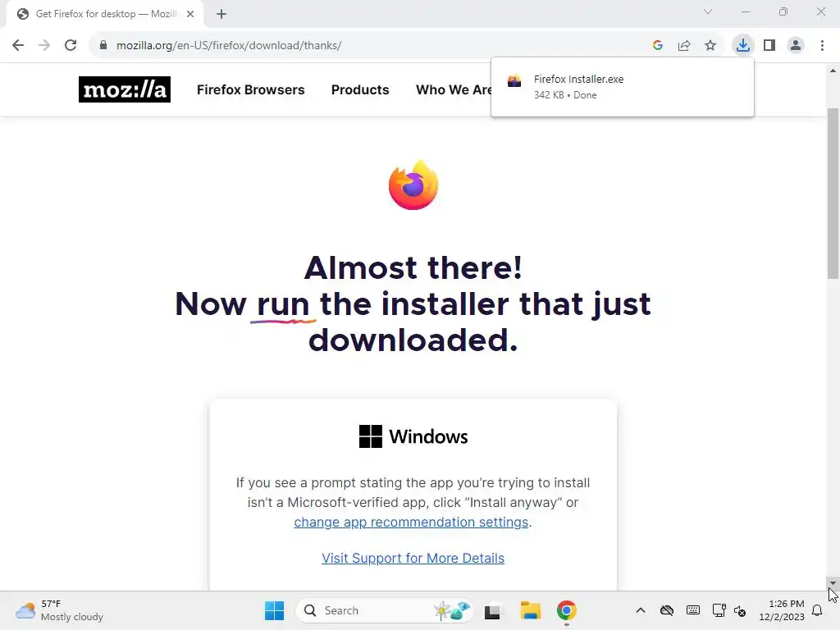Click the page scrollbar thumb

(x=833, y=193)
